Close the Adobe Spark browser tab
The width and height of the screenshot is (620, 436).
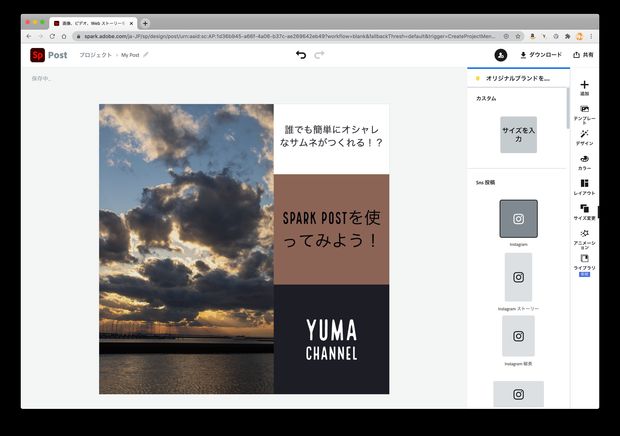tap(131, 23)
